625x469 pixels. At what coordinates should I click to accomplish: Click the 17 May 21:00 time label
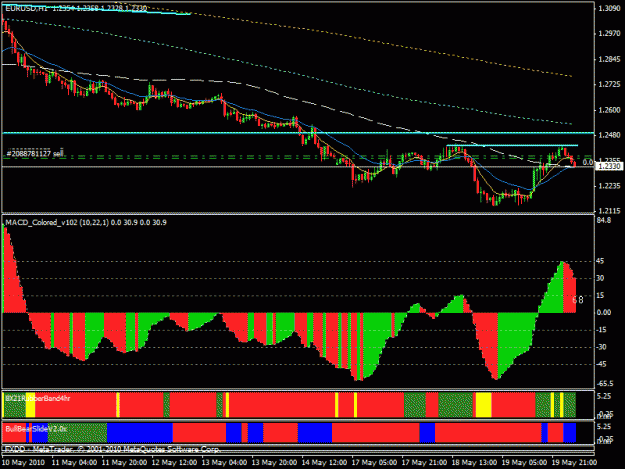pos(424,463)
